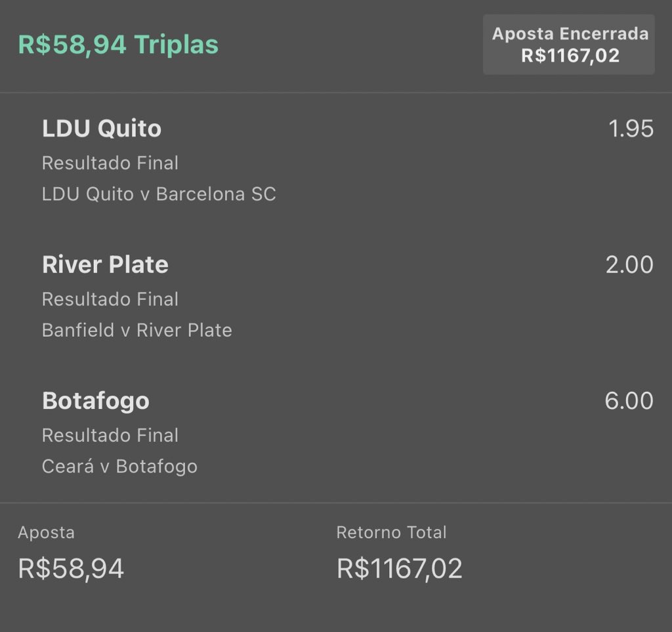The height and width of the screenshot is (632, 672).
Task: Click the R$1167,02 value inside closed-bet box
Action: (x=570, y=56)
